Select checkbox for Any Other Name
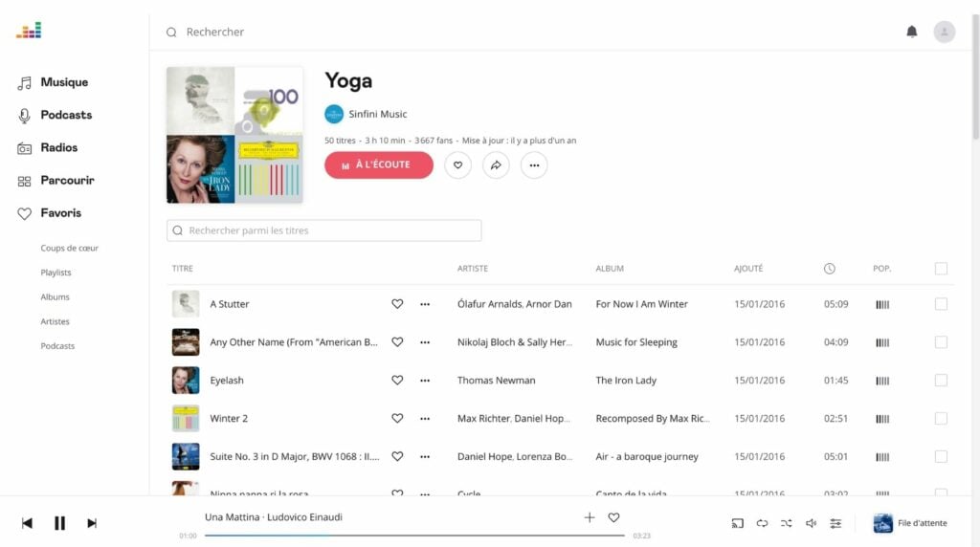 tap(941, 342)
